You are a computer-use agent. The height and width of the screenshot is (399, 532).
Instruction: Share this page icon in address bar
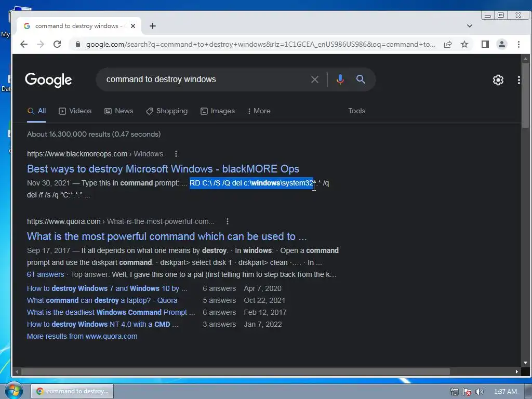(448, 44)
